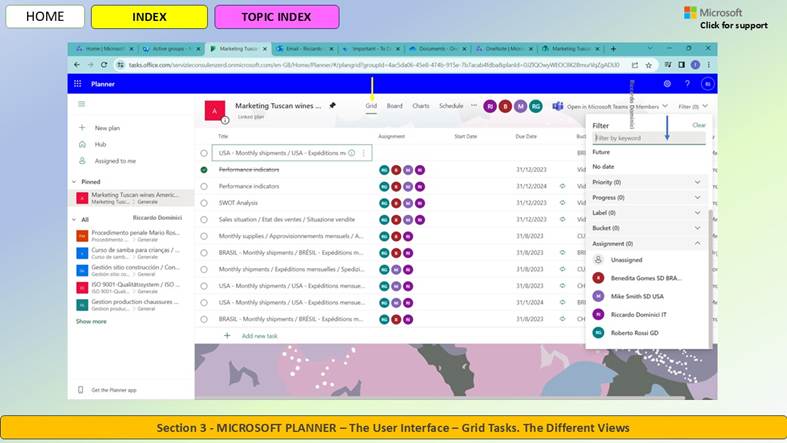Viewport: 787px width, 443px height.
Task: Click the HOME button
Action: click(45, 17)
